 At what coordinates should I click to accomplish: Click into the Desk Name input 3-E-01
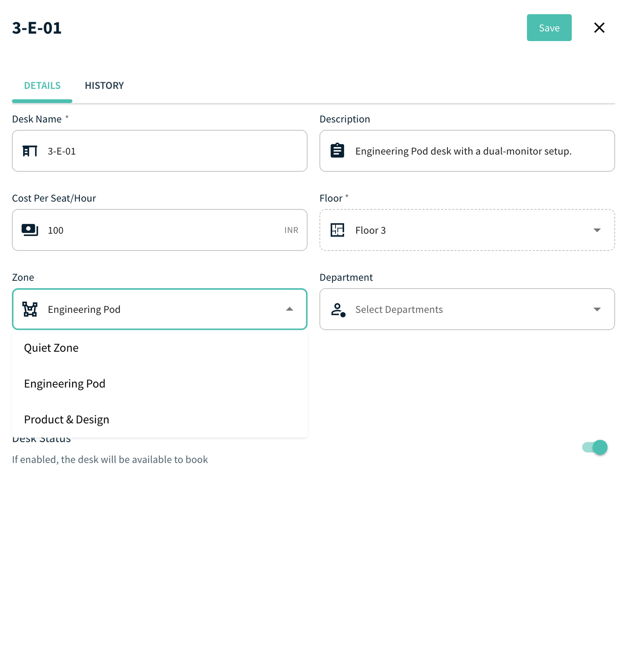(159, 151)
